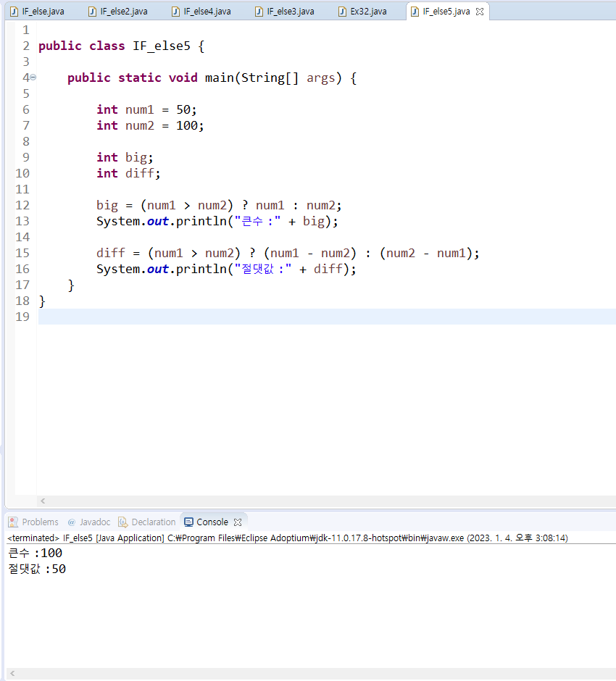This screenshot has width=616, height=681.
Task: Collapse the main method fold marker
Action: (x=33, y=78)
